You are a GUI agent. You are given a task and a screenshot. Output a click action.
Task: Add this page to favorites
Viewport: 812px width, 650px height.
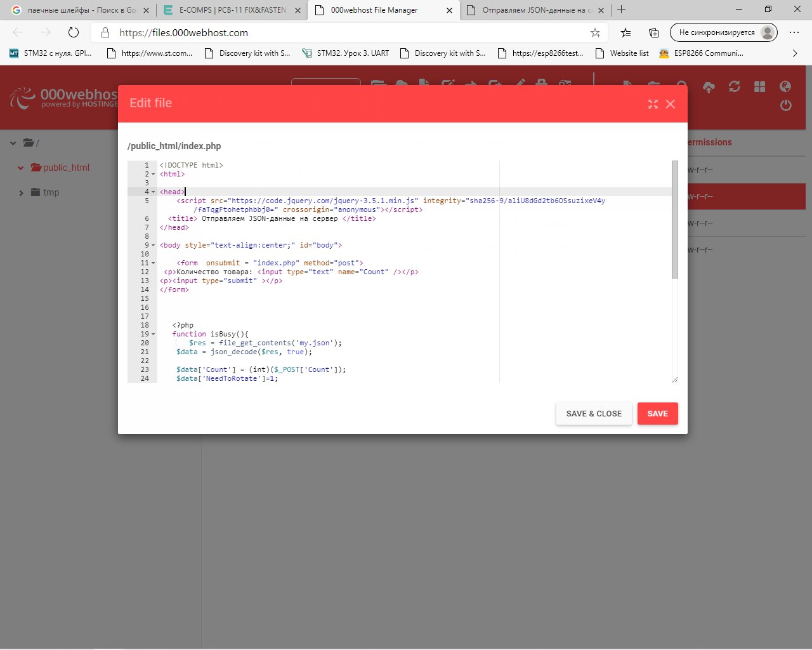point(595,32)
